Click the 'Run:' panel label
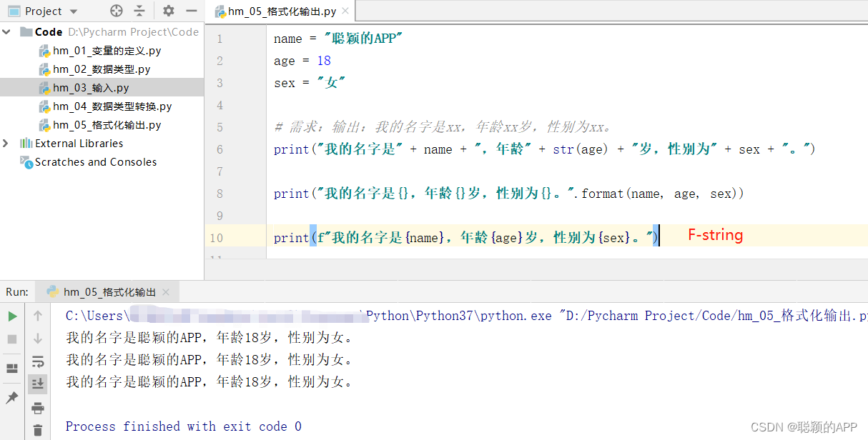 click(17, 291)
